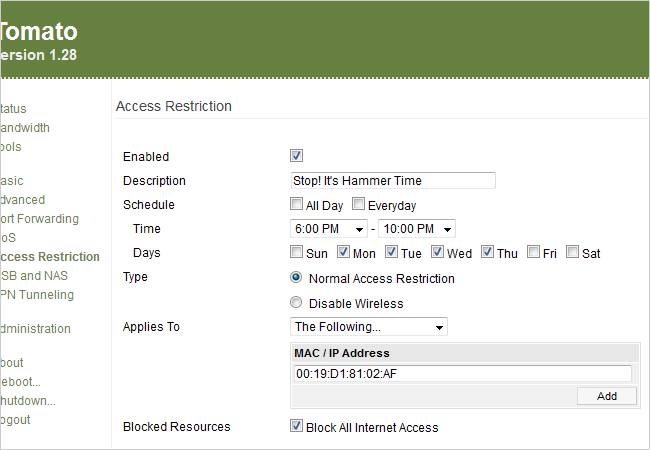Go to the Administration sidebar section
Image resolution: width=650 pixels, height=450 pixels.
[35, 329]
